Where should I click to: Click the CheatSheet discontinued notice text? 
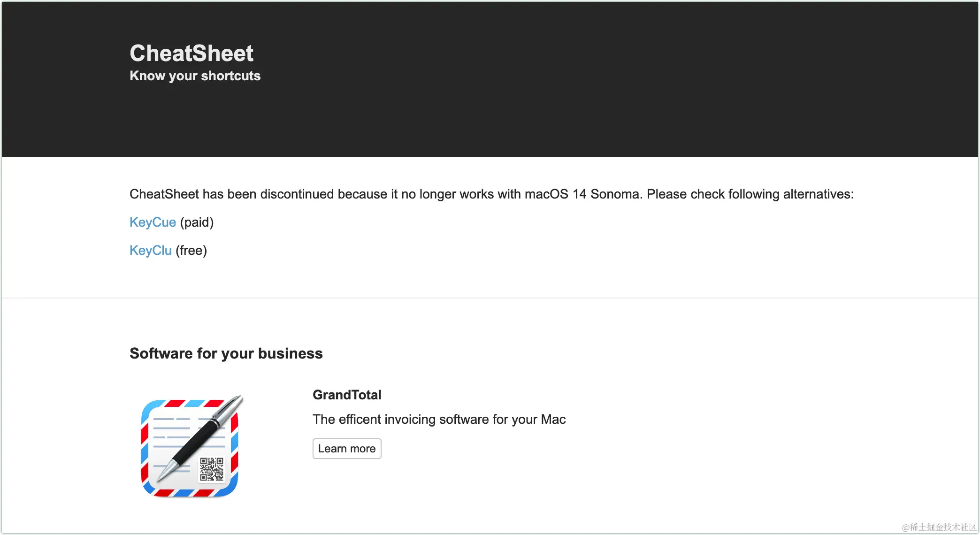[492, 194]
